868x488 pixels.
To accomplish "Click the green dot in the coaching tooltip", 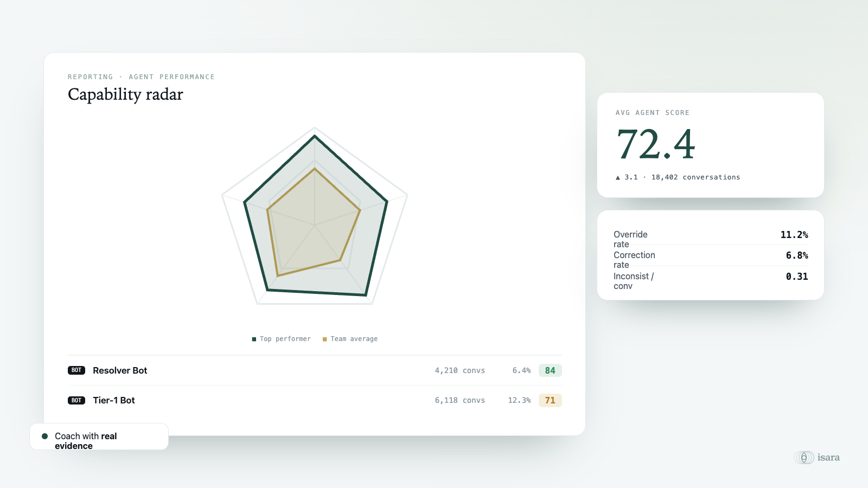I will click(44, 436).
